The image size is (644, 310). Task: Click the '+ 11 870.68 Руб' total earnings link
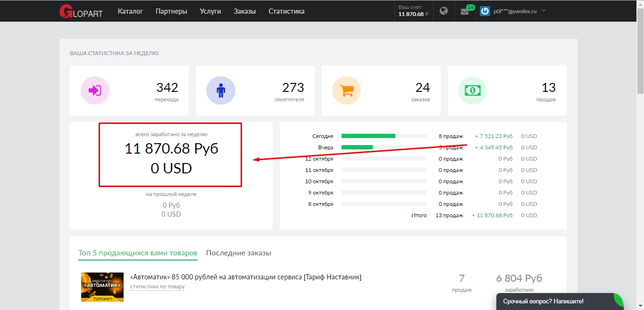[x=492, y=215]
